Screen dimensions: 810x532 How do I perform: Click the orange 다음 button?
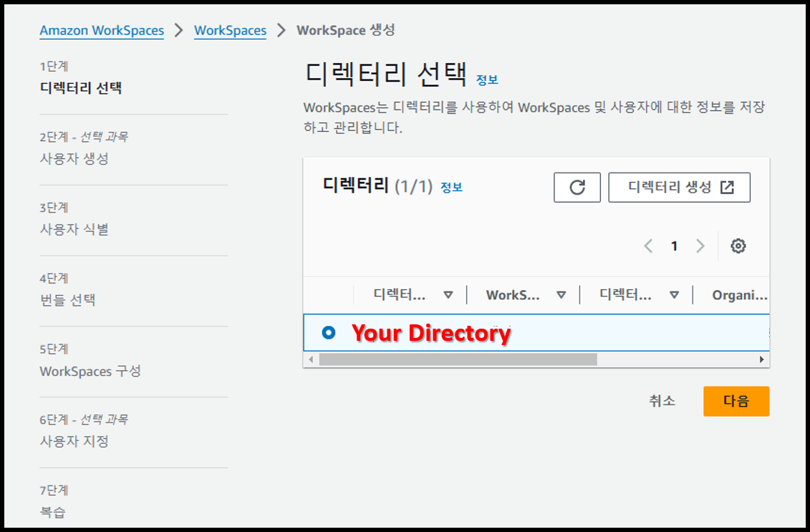[x=736, y=401]
